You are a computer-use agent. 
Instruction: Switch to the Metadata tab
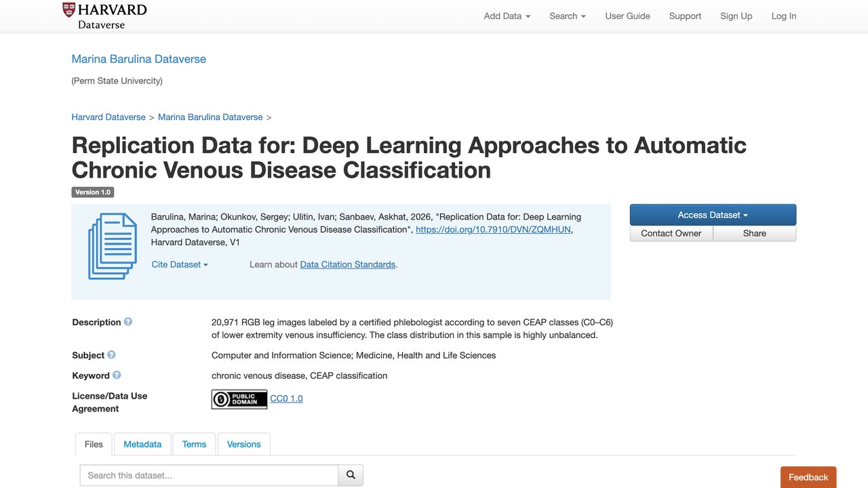(142, 444)
